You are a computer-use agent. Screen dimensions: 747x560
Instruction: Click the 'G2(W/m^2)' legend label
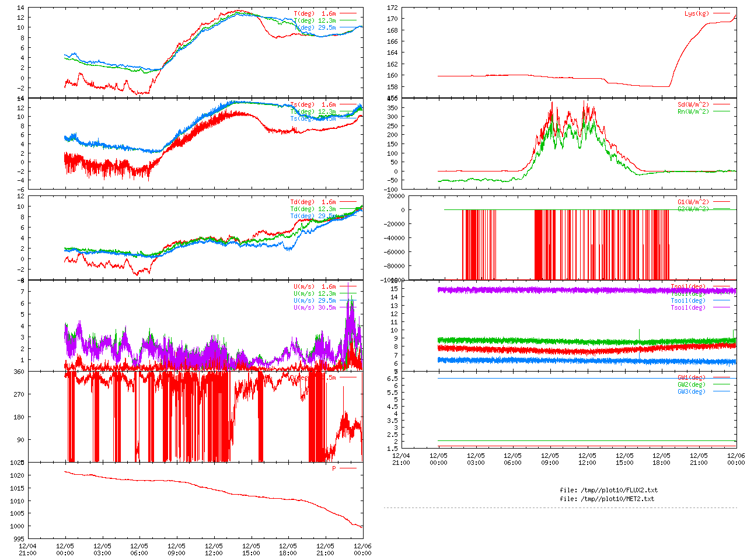(693, 209)
